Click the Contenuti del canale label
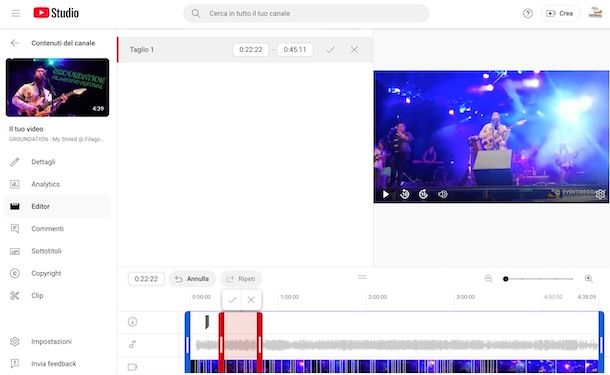Image resolution: width=610 pixels, height=375 pixels. (x=63, y=43)
